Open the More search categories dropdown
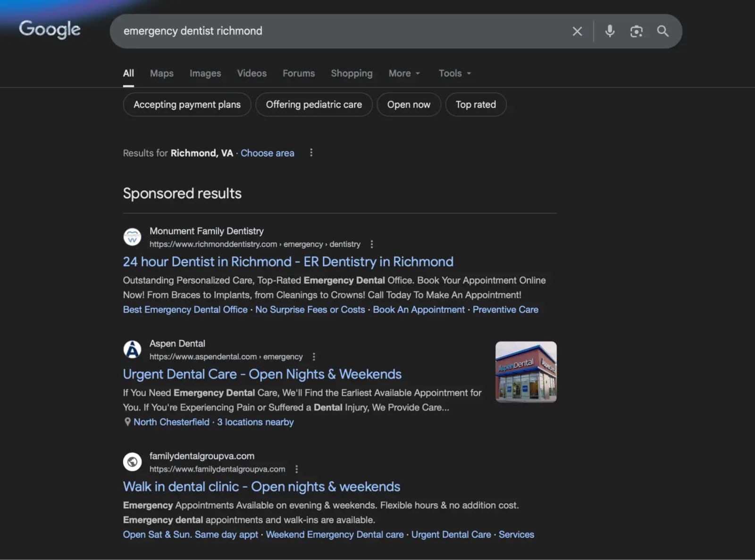 click(403, 73)
